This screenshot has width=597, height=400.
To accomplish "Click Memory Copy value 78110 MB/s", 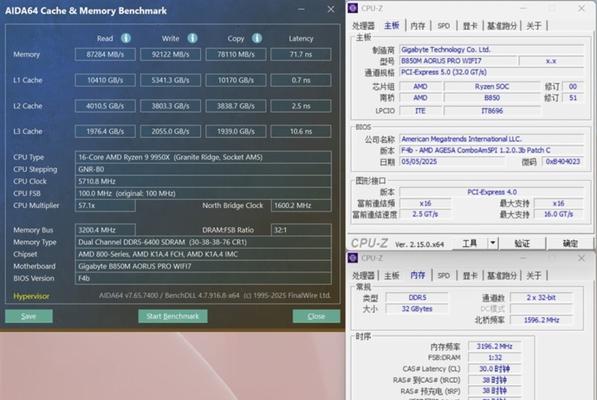I will click(236, 54).
